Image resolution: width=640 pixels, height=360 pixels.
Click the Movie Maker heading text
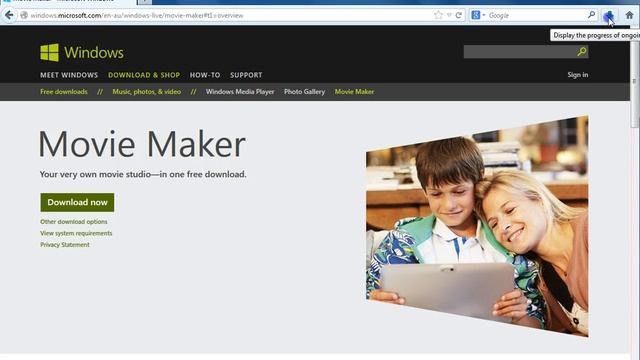(x=142, y=144)
